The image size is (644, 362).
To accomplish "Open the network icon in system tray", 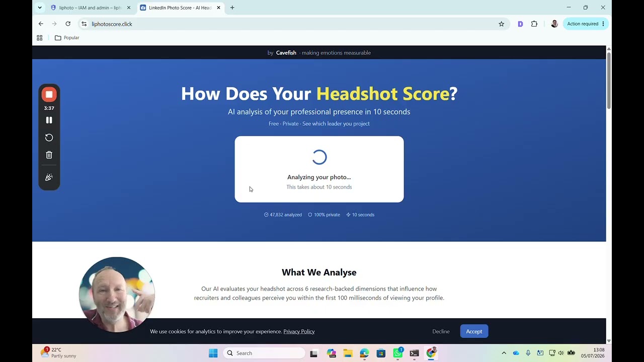I will click(x=552, y=353).
